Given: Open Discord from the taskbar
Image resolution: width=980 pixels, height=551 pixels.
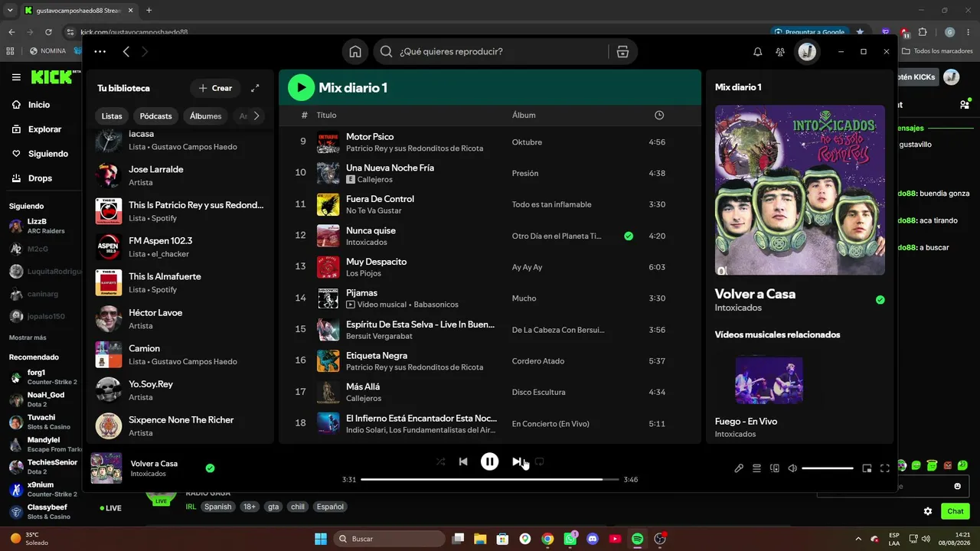Looking at the screenshot, I should pos(592,539).
